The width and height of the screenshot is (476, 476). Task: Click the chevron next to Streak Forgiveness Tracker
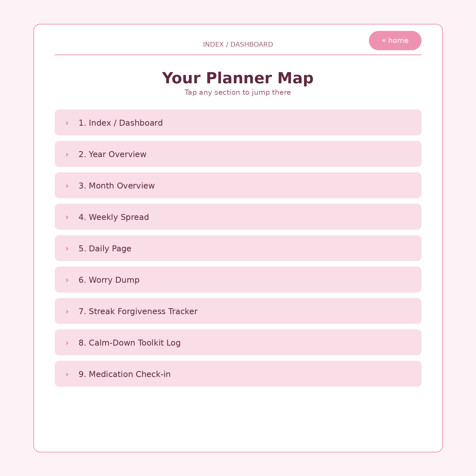[67, 312]
